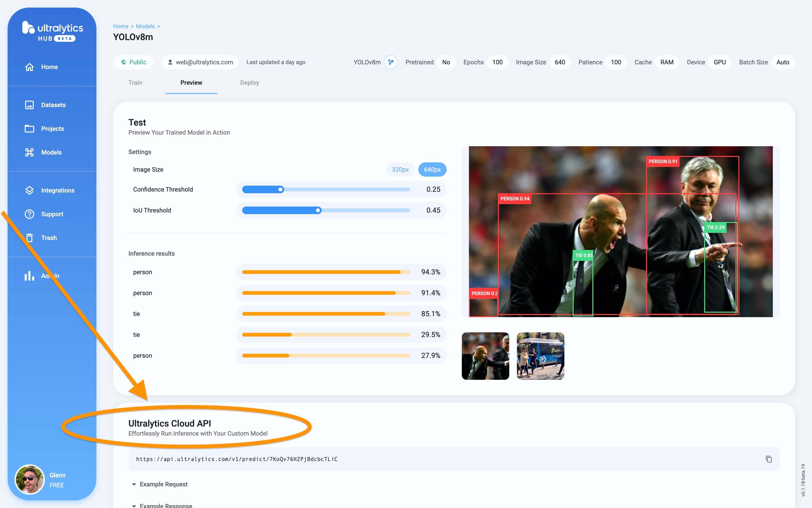Click the Projects folder icon
The height and width of the screenshot is (508, 812).
pos(29,129)
